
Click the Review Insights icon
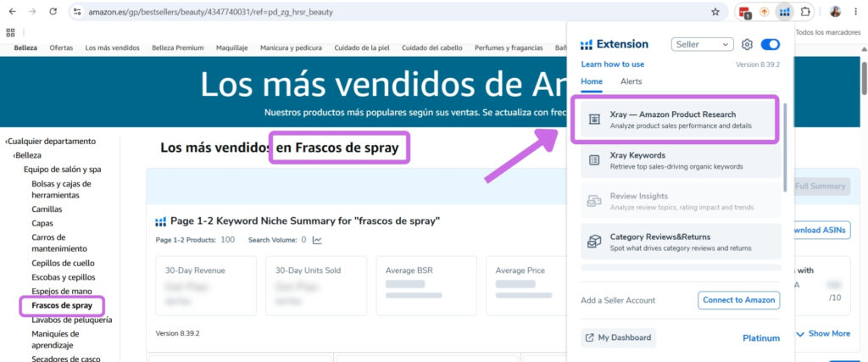[594, 201]
